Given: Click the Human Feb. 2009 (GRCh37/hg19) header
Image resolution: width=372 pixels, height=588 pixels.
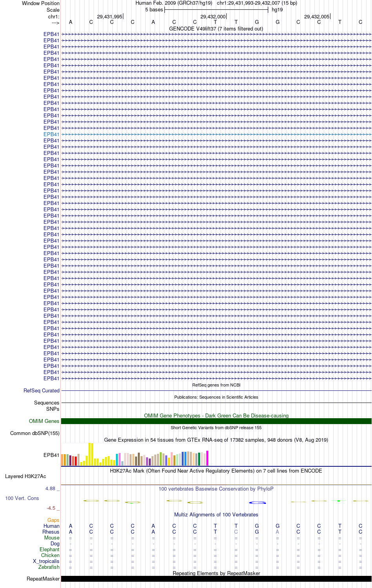Looking at the screenshot, I should pyautogui.click(x=174, y=3).
